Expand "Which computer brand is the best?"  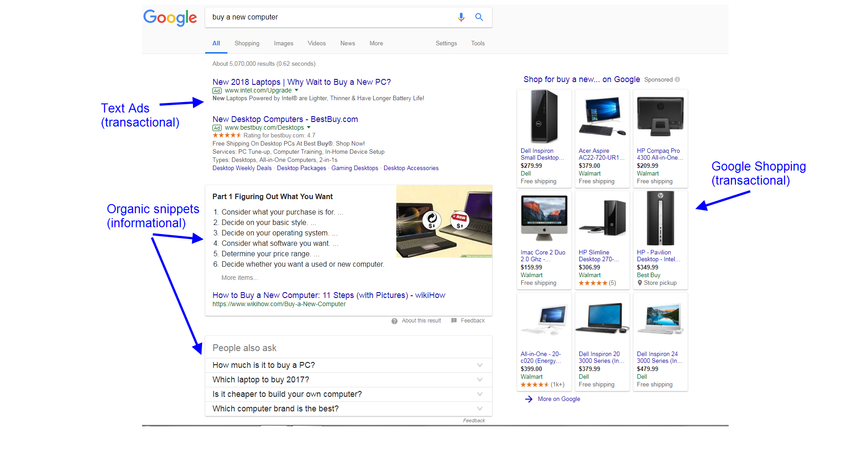(348, 409)
